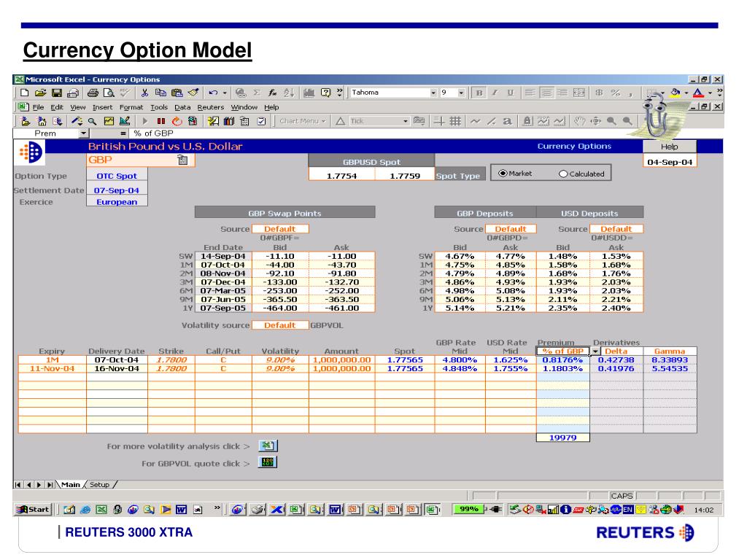Undo the last action
747x560 pixels.
tap(213, 93)
